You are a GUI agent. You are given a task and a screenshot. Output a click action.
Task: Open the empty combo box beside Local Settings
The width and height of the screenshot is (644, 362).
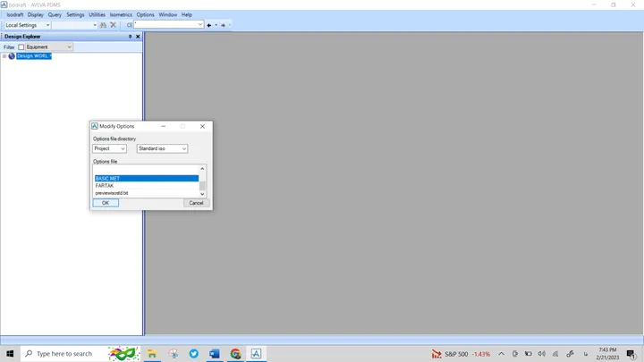75,25
